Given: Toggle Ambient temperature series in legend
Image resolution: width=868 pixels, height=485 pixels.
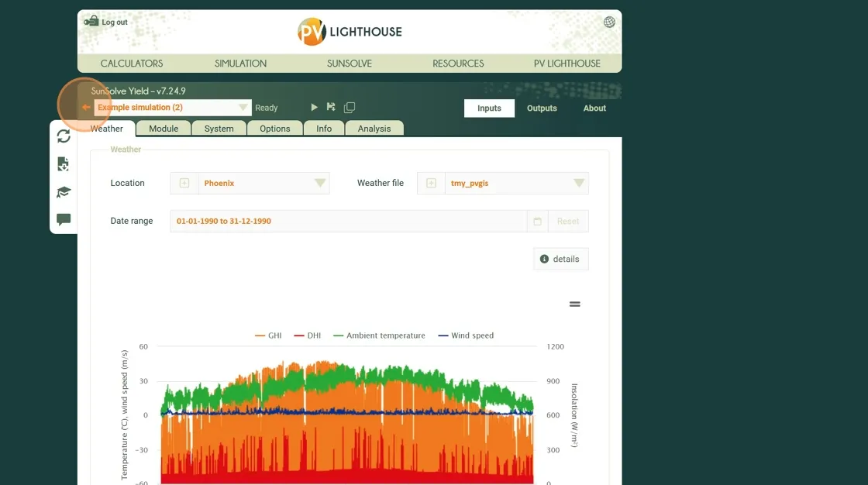Looking at the screenshot, I should [379, 335].
